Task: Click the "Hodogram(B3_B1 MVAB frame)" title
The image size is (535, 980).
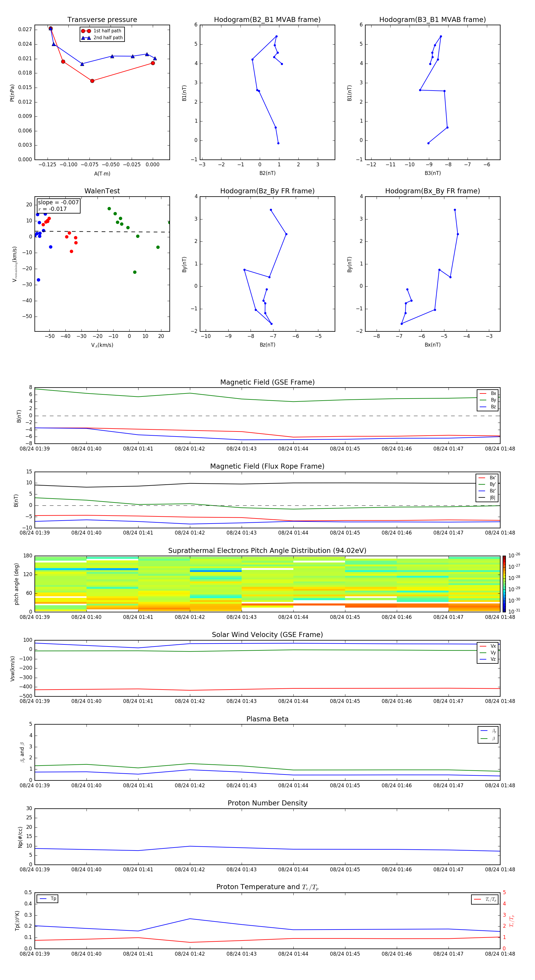Action: 432,20
